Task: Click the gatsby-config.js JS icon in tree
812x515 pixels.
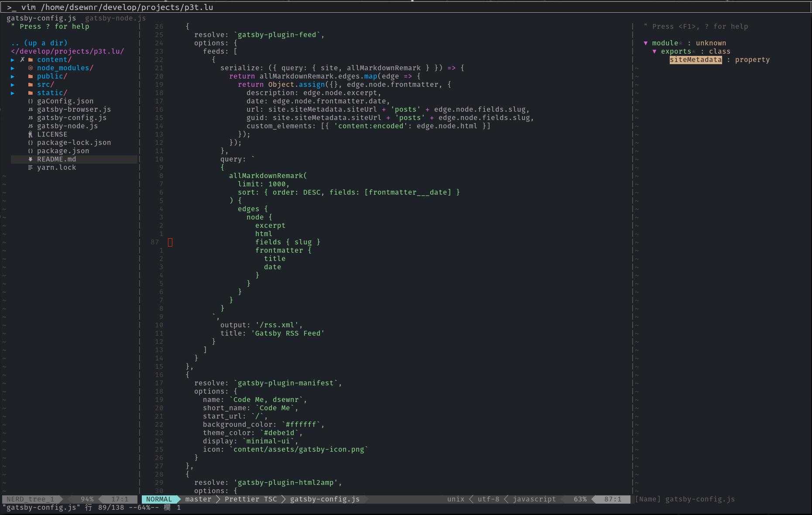Action: [x=31, y=118]
